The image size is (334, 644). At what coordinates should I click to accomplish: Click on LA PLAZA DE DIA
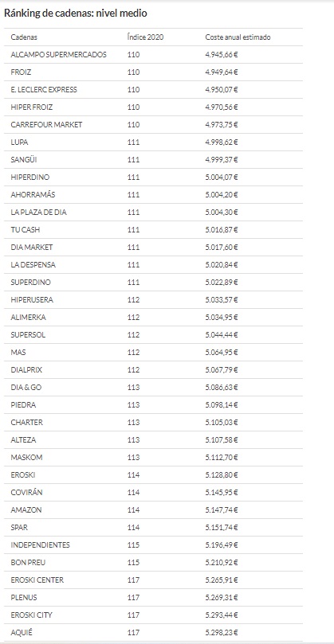point(39,213)
